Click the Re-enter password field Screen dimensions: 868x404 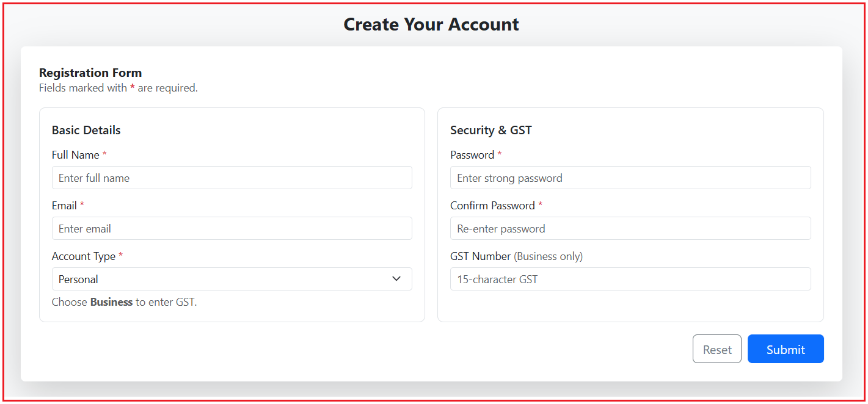point(630,228)
